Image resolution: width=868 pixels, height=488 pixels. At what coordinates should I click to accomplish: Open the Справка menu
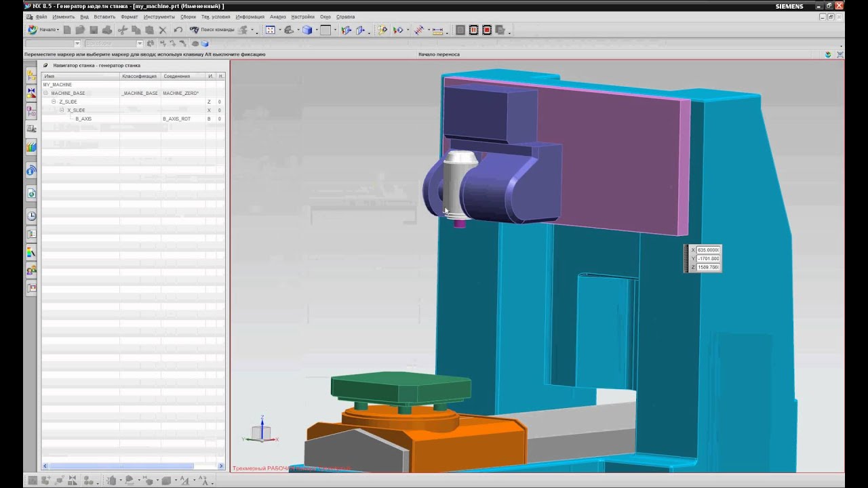pos(345,16)
